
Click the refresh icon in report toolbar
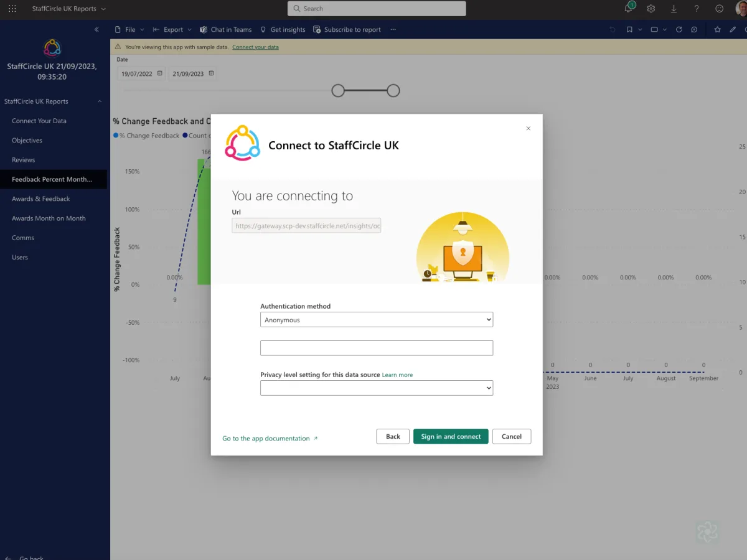[679, 29]
